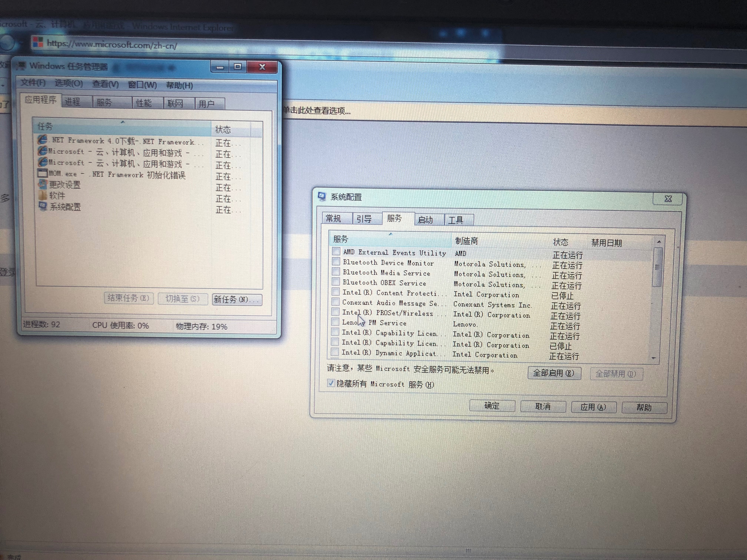The height and width of the screenshot is (560, 747).
Task: Click the scroll down arrow in services list
Action: [654, 358]
